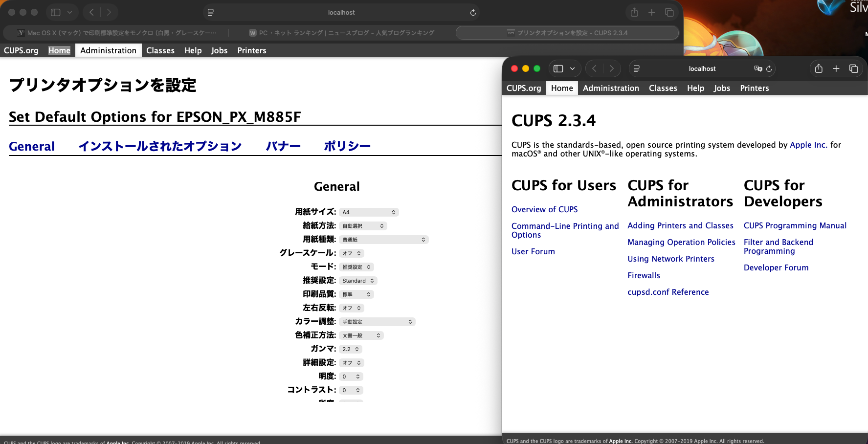This screenshot has width=868, height=444.
Task: Click the Apple Inc. link in description
Action: pos(808,145)
